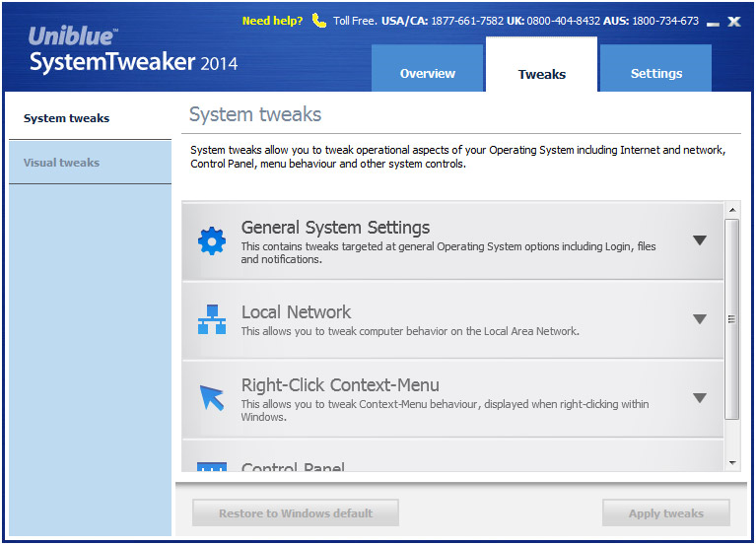Click the Need help? link
The width and height of the screenshot is (756, 545).
[x=272, y=21]
